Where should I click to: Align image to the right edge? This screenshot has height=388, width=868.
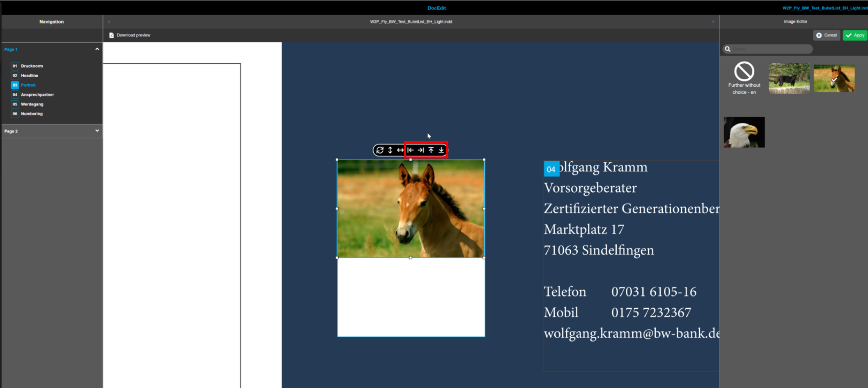point(421,150)
